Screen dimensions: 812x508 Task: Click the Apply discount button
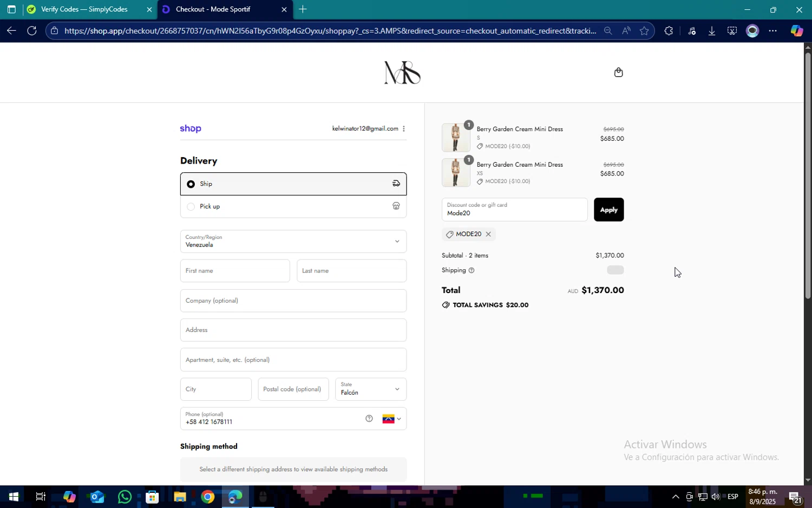coord(608,210)
